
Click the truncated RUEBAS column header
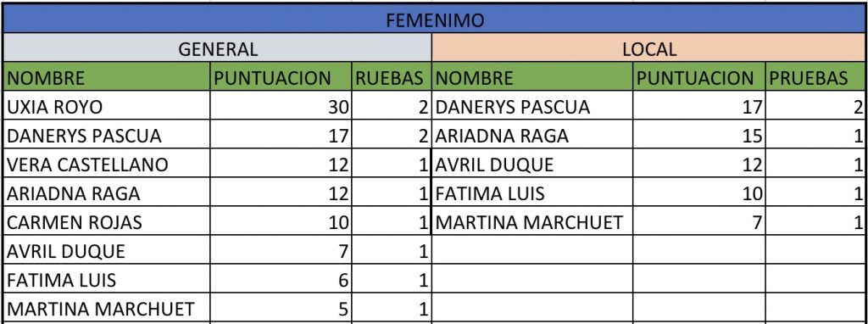(392, 77)
